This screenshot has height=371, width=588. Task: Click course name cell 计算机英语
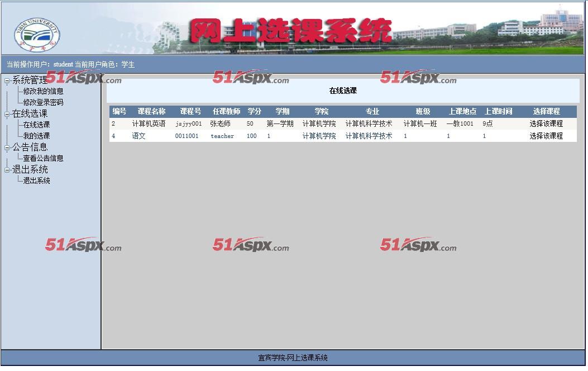(x=149, y=123)
